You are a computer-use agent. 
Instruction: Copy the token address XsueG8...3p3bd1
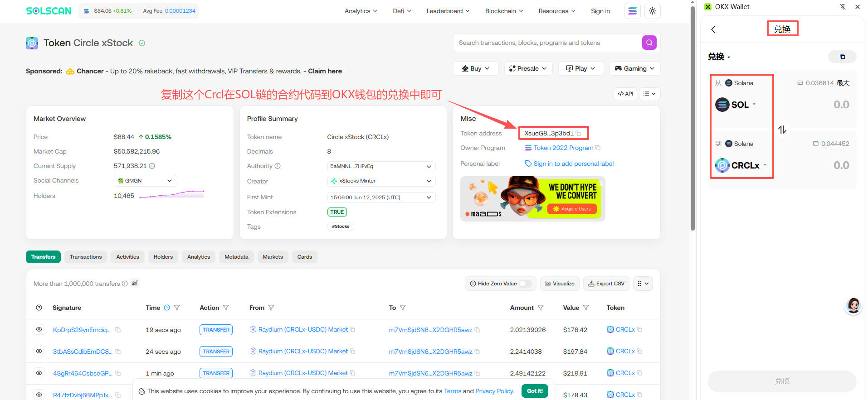tap(578, 133)
